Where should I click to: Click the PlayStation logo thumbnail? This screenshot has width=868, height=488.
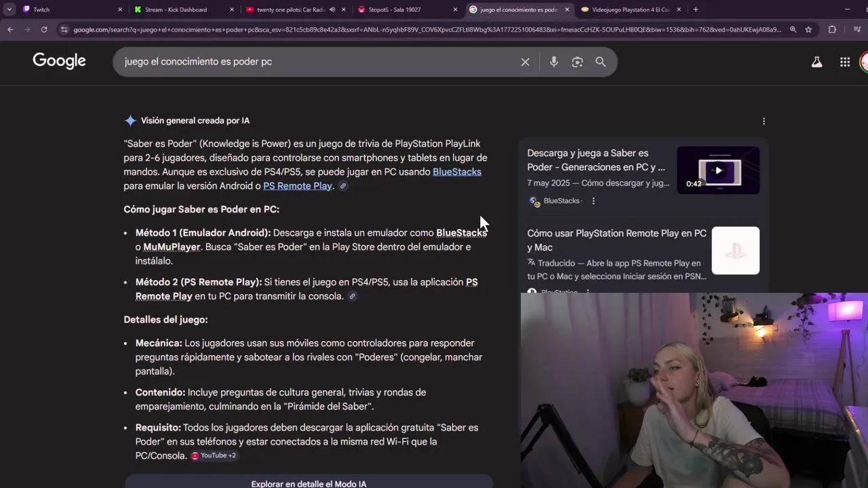(736, 250)
